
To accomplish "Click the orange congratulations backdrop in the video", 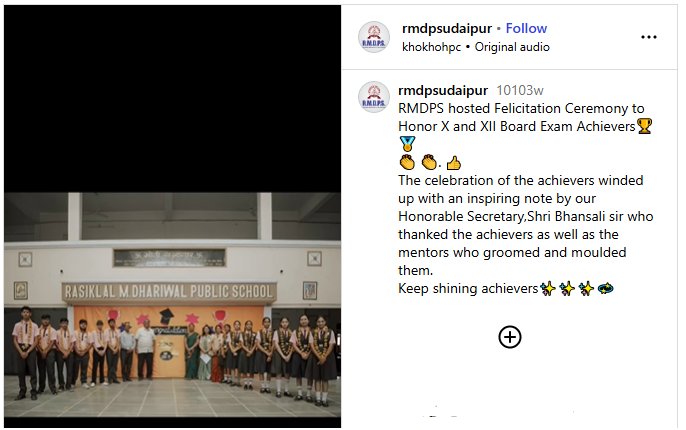I will [x=168, y=341].
